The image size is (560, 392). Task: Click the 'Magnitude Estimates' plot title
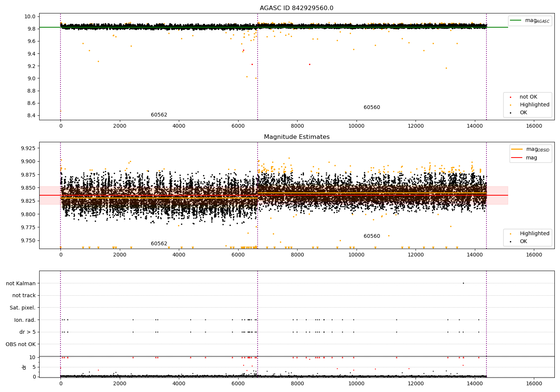[296, 137]
